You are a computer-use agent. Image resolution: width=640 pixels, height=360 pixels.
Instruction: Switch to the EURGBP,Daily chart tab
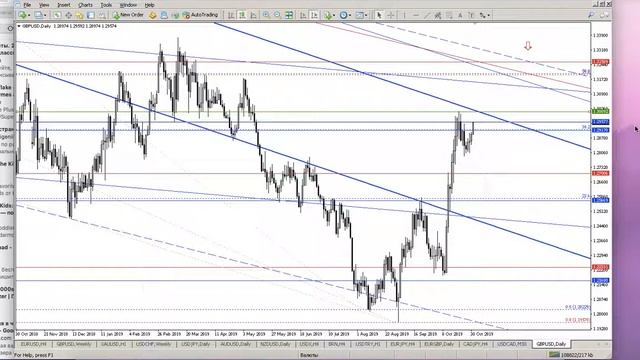pyautogui.click(x=439, y=344)
